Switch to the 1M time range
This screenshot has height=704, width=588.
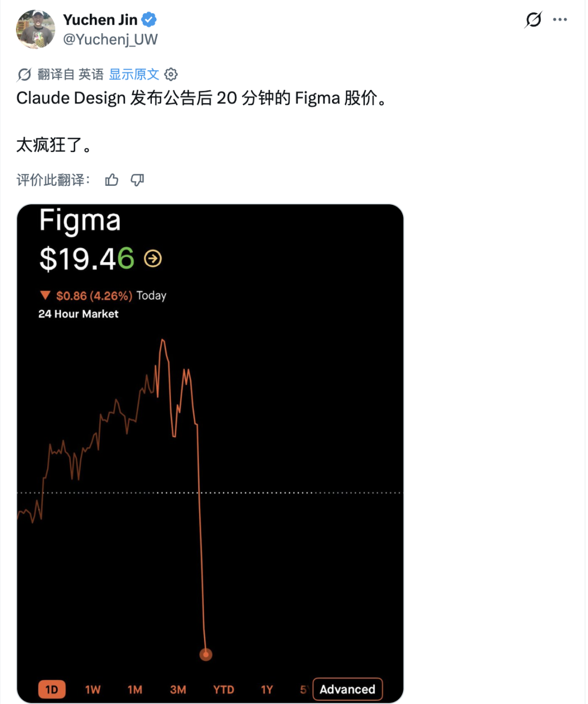tap(135, 689)
